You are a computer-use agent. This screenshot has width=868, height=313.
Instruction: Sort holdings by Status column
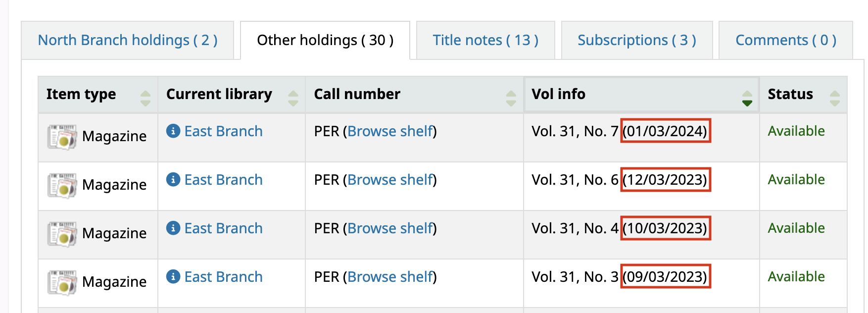(835, 98)
